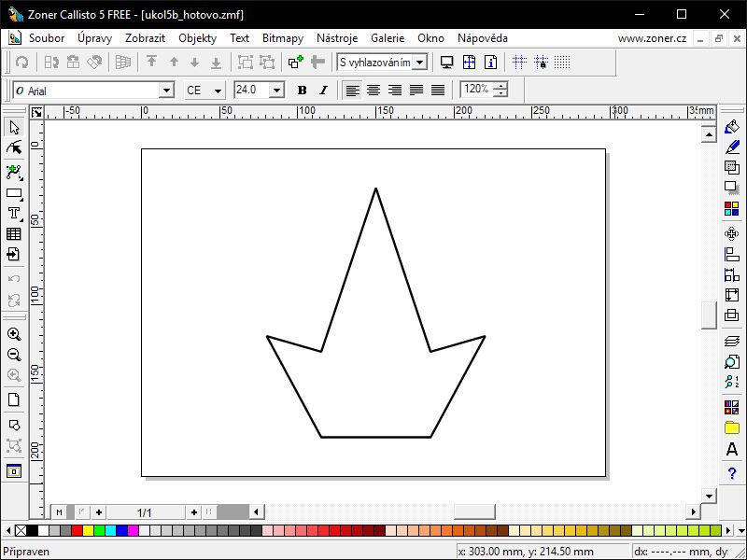The width and height of the screenshot is (747, 560).
Task: Open the Okno menu
Action: [431, 38]
